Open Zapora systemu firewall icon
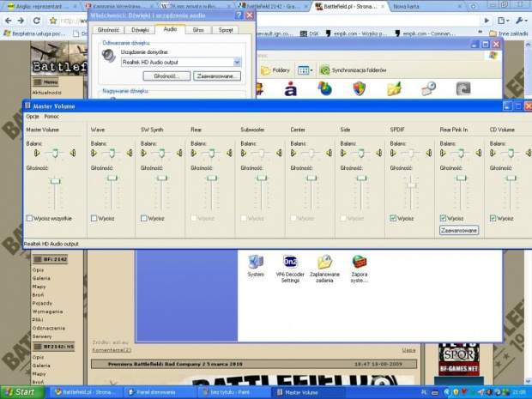Screen dimensions: 532x399 click(x=360, y=269)
